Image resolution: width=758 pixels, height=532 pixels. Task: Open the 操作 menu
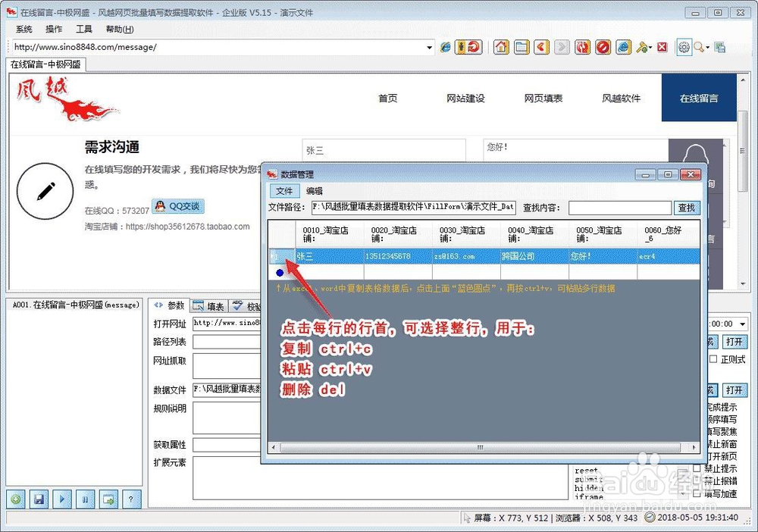point(54,29)
